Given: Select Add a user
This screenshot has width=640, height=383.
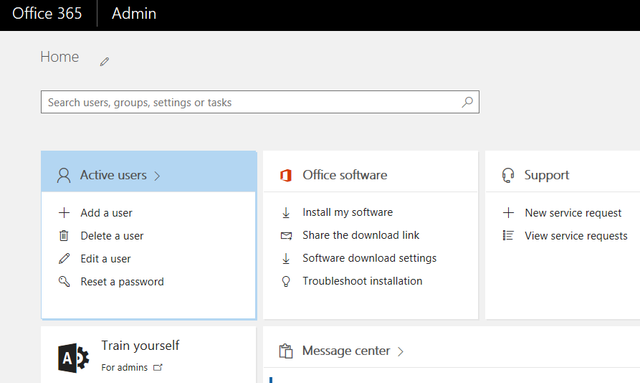Looking at the screenshot, I should tap(106, 213).
